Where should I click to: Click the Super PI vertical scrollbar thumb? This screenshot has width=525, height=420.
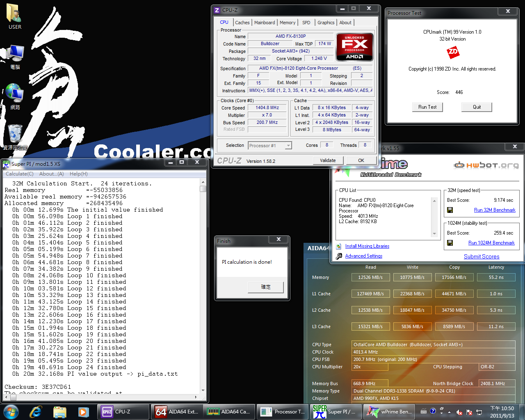pyautogui.click(x=203, y=189)
